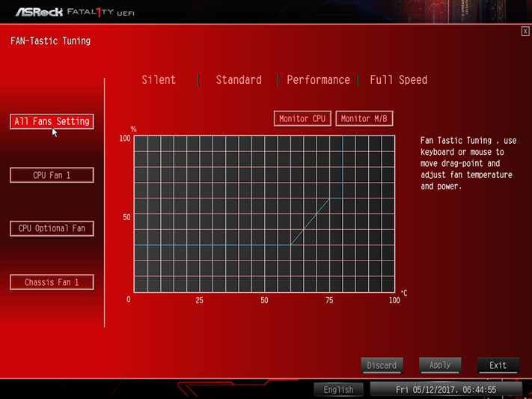Pick Chassis Fan 1 to configure
Image resolution: width=532 pixels, height=399 pixels.
(x=52, y=282)
